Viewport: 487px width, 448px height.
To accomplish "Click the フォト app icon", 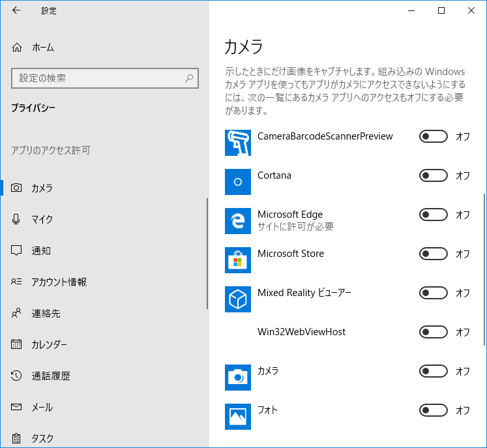I will coord(237,417).
